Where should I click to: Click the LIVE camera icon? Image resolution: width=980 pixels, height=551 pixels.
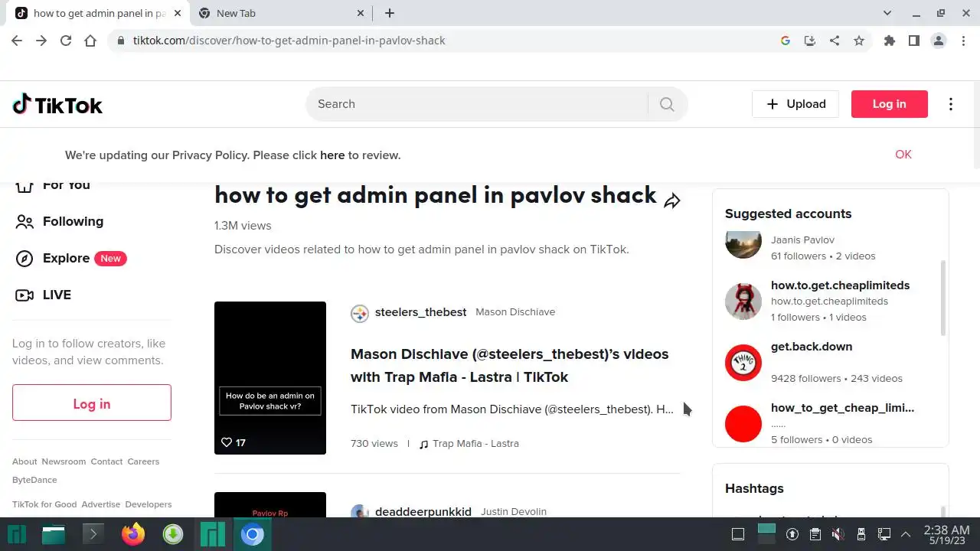click(24, 295)
